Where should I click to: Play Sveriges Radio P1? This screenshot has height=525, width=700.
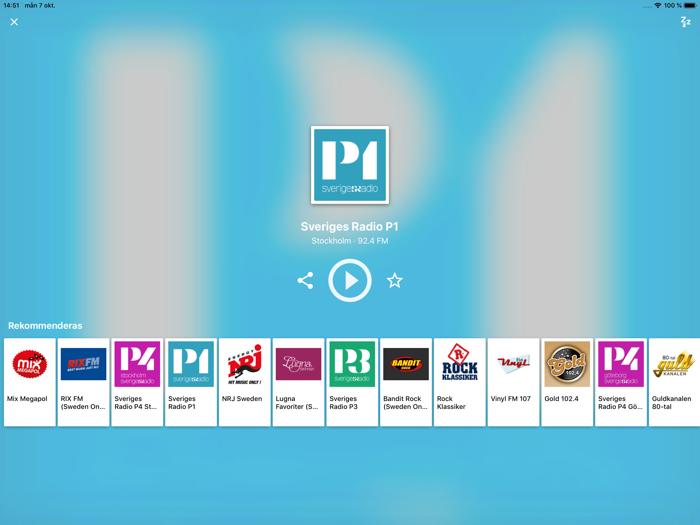[350, 280]
